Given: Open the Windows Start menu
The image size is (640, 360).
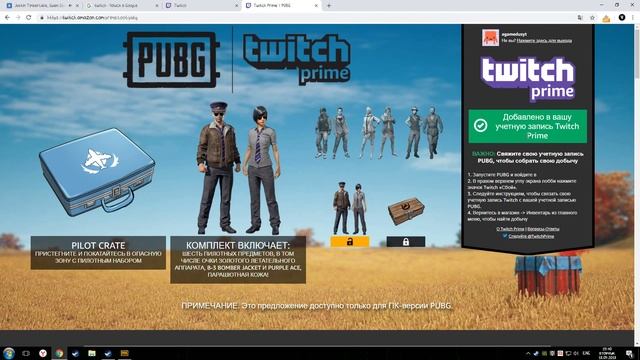Looking at the screenshot, I should coord(9,353).
